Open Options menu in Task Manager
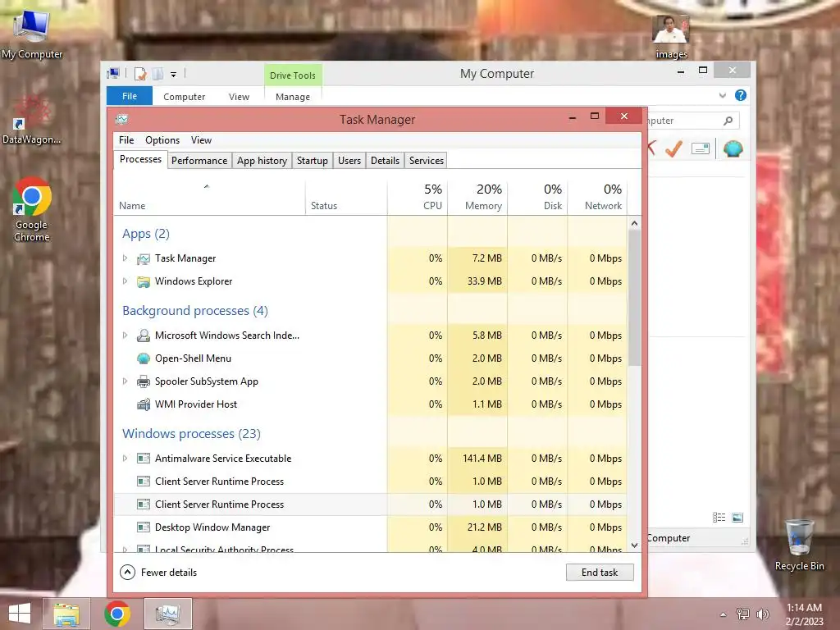Viewport: 840px width, 630px height. (162, 140)
